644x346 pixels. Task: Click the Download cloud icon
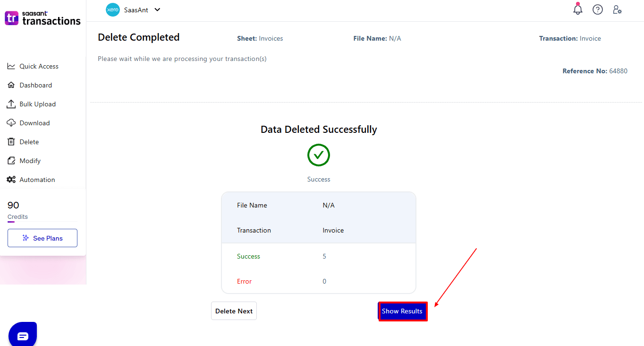pos(11,123)
